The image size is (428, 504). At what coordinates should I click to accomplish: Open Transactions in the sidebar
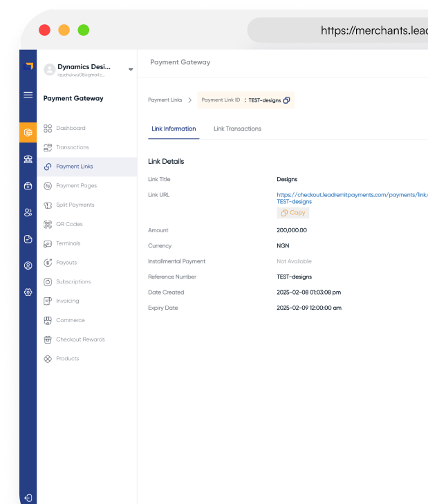coord(72,147)
